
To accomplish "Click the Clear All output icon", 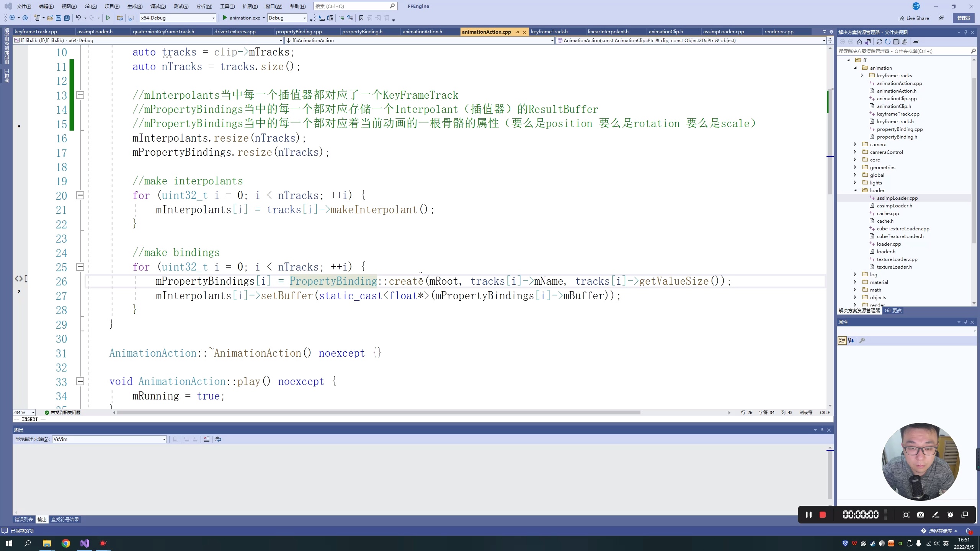I will click(207, 439).
